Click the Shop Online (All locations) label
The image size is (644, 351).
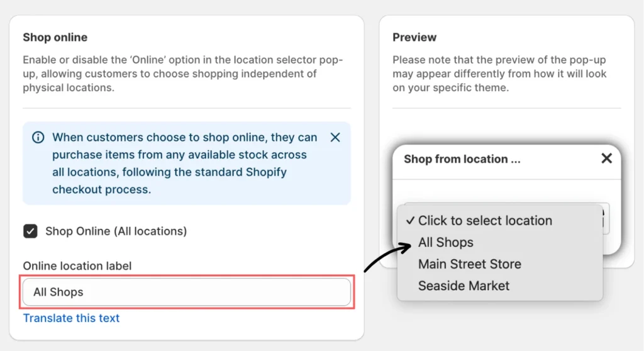[116, 231]
